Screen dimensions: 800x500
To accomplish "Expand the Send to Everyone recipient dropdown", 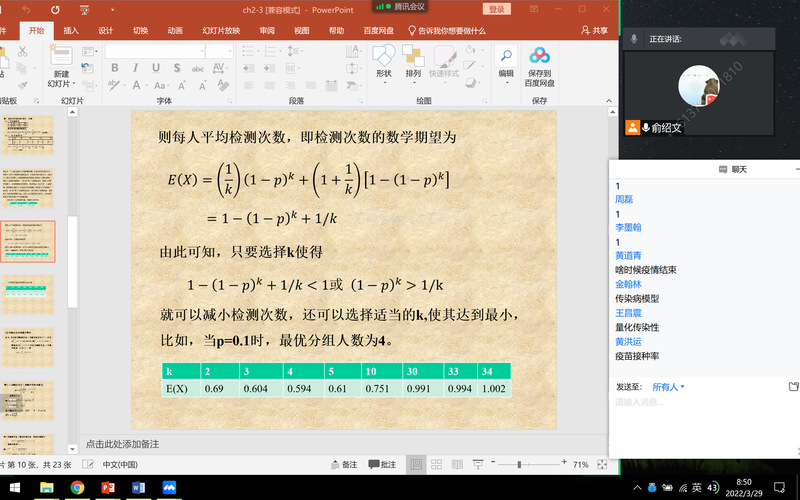I will point(669,386).
